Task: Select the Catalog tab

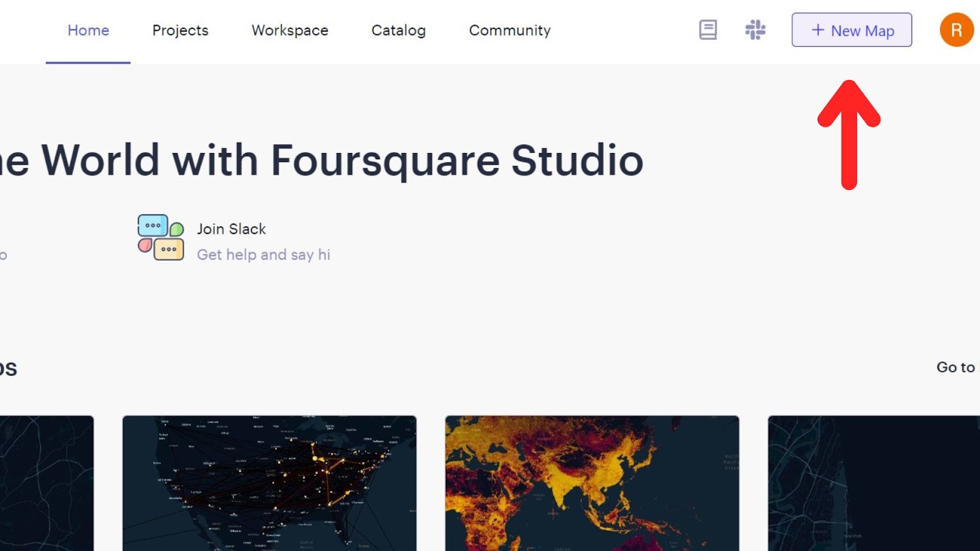Action: (x=398, y=31)
